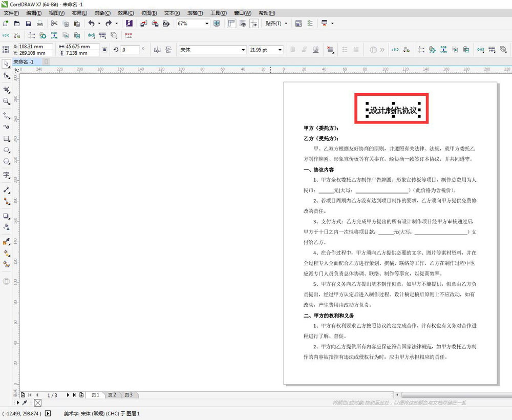Click the Cut scissors icon

pyautogui.click(x=54, y=24)
